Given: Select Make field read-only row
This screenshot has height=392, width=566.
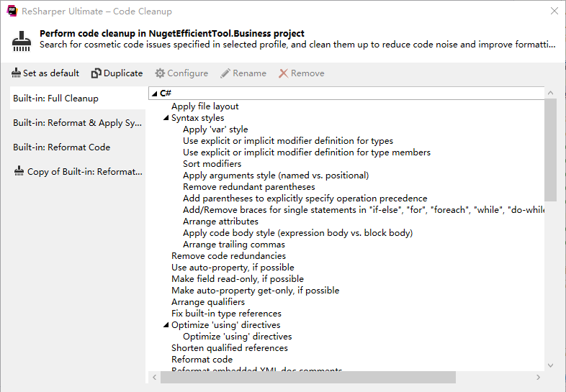Looking at the screenshot, I should coord(238,280).
